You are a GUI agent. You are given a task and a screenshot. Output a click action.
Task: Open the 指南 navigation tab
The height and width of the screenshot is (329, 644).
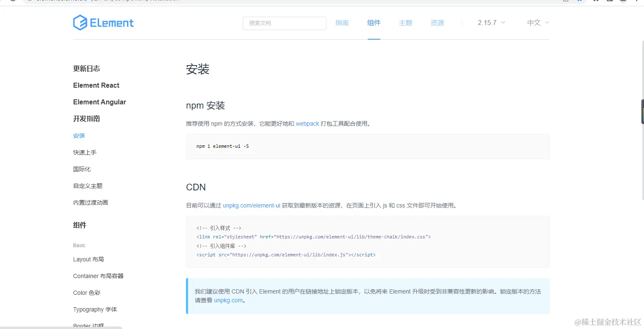342,23
